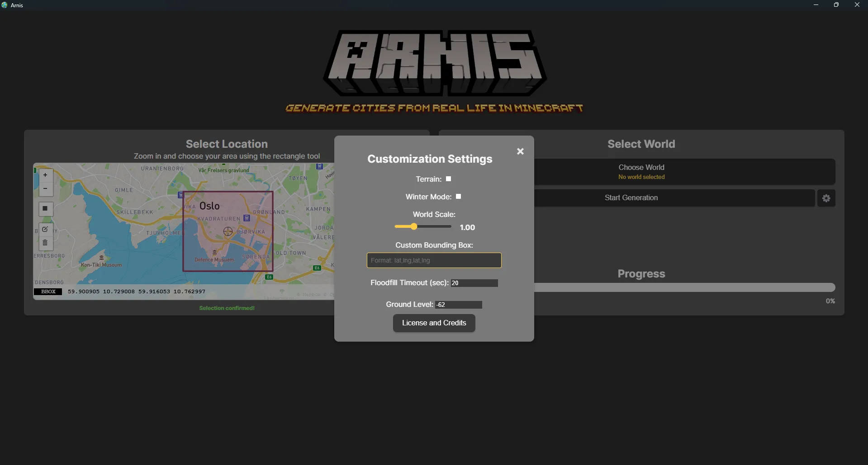Open License and Credits
Image resolution: width=868 pixels, height=465 pixels.
tap(434, 323)
